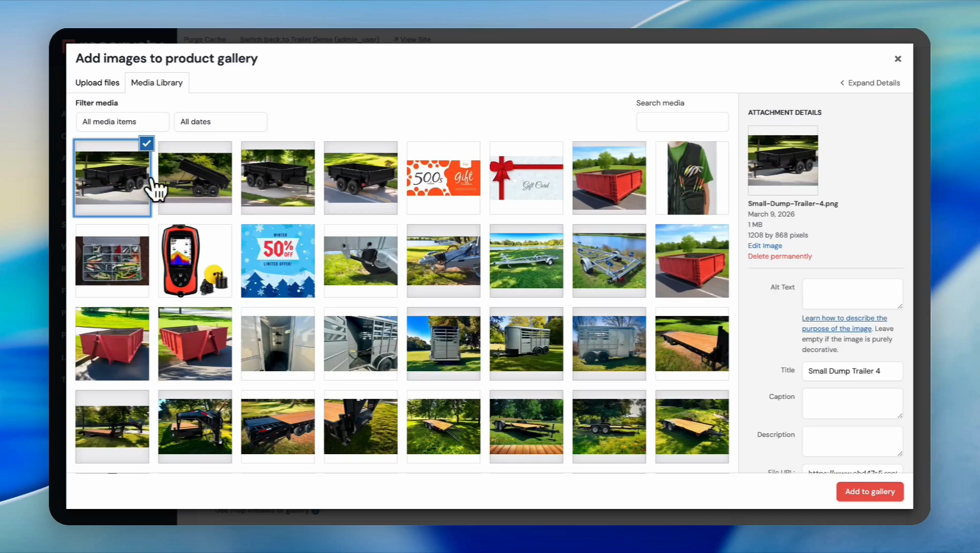Image resolution: width=980 pixels, height=553 pixels.
Task: Click the Title field with Small Dump Trailer 4
Action: (852, 371)
